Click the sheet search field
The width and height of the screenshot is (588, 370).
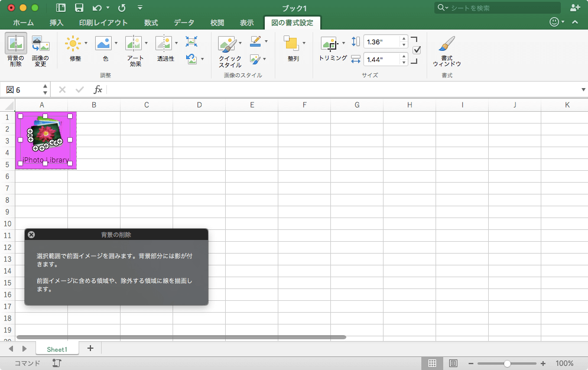click(x=497, y=8)
